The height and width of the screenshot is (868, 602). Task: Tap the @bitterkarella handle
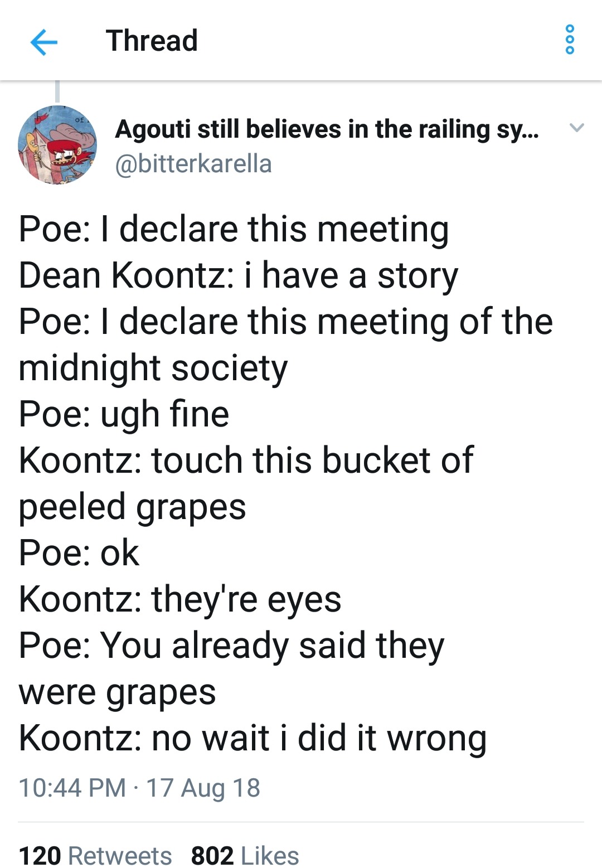click(193, 164)
